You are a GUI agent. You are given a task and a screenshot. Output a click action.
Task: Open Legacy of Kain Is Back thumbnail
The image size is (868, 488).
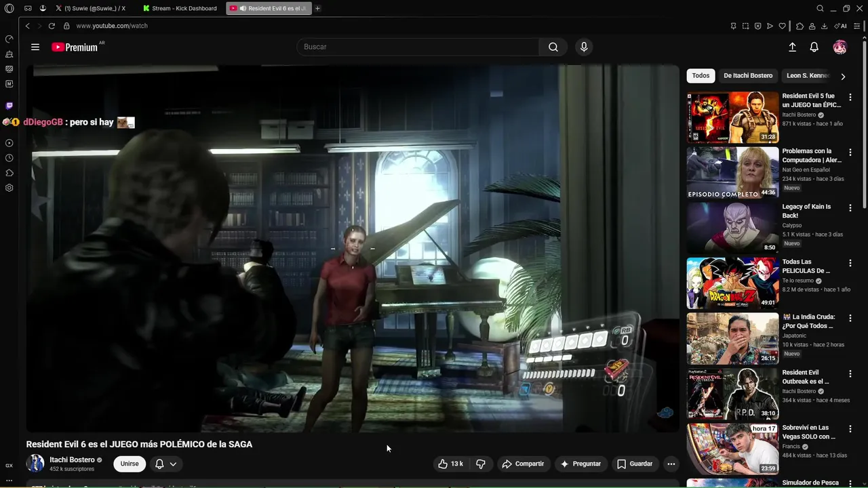[732, 228]
